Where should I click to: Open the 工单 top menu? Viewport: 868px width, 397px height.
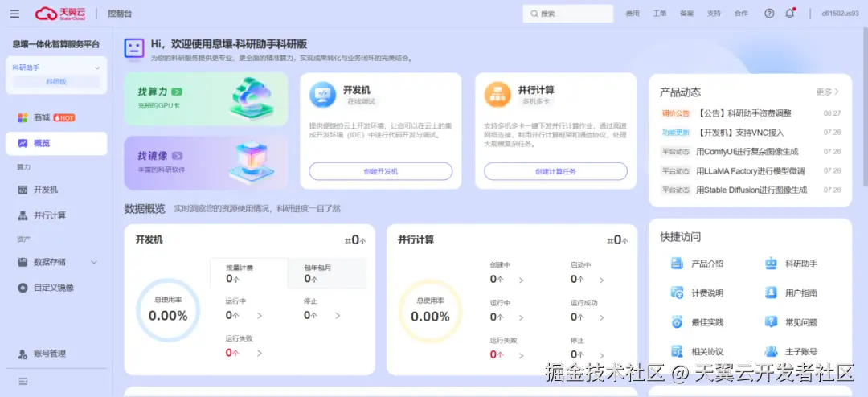click(x=659, y=14)
